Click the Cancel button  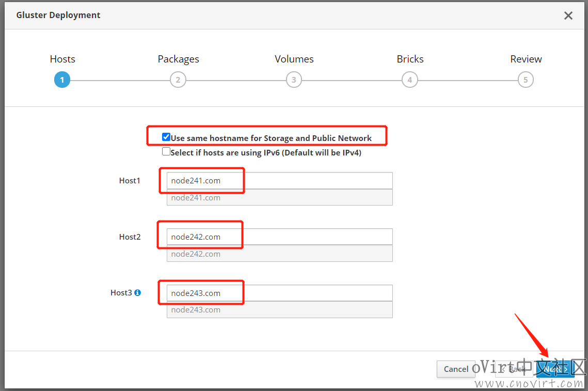click(x=456, y=369)
